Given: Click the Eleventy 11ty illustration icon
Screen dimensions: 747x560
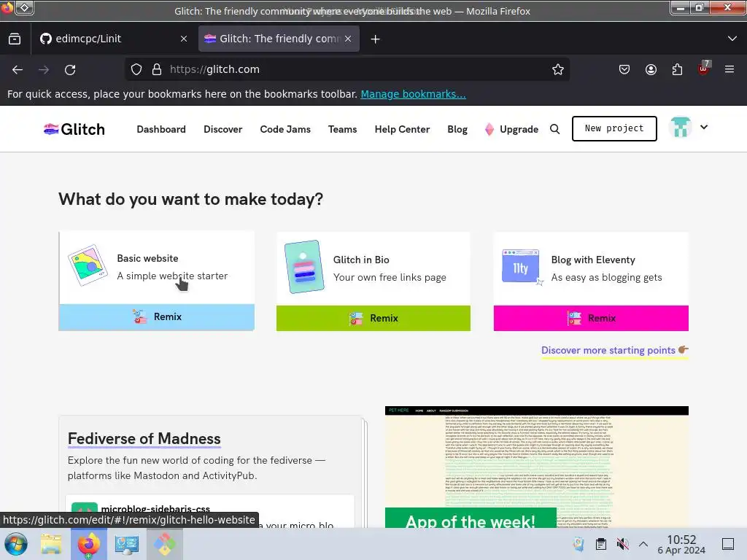Looking at the screenshot, I should [x=521, y=267].
